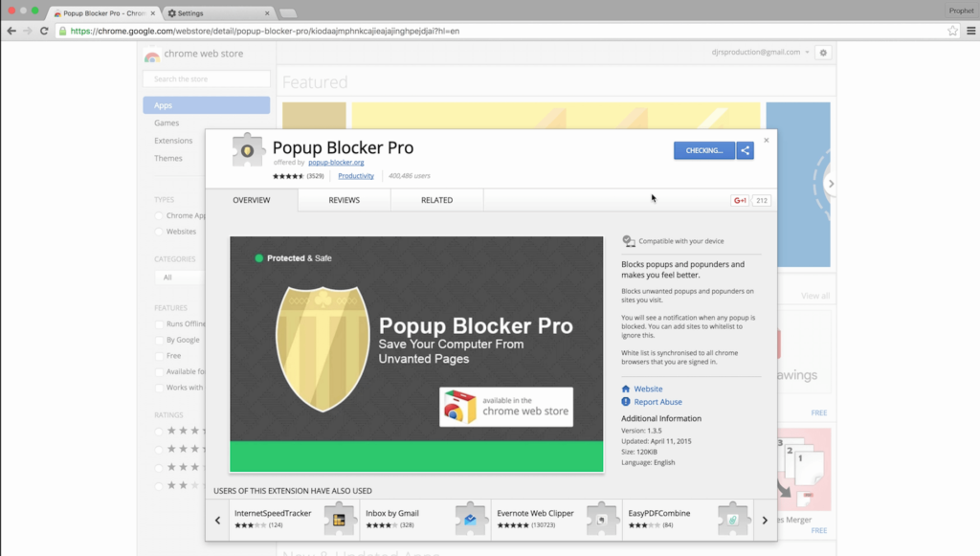Screen dimensions: 980x556
Task: Open the popup-blocker.org developer link
Action: (336, 163)
